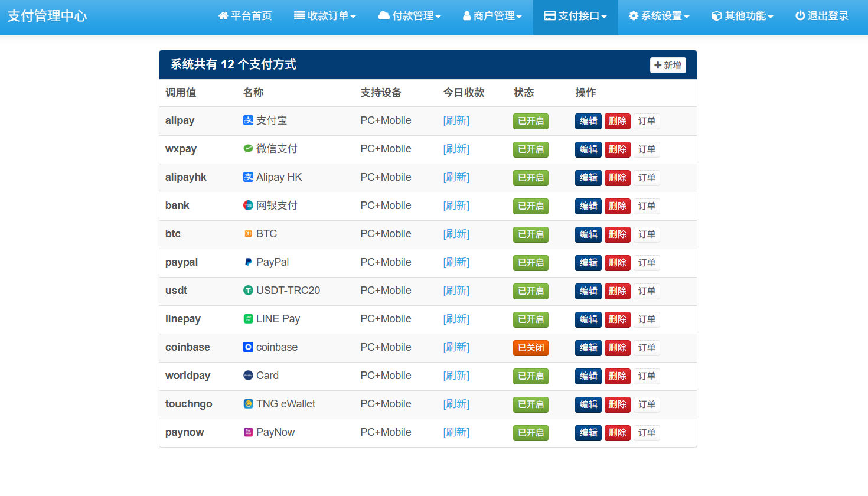
Task: Click the BTC bitcoin icon
Action: tap(248, 234)
